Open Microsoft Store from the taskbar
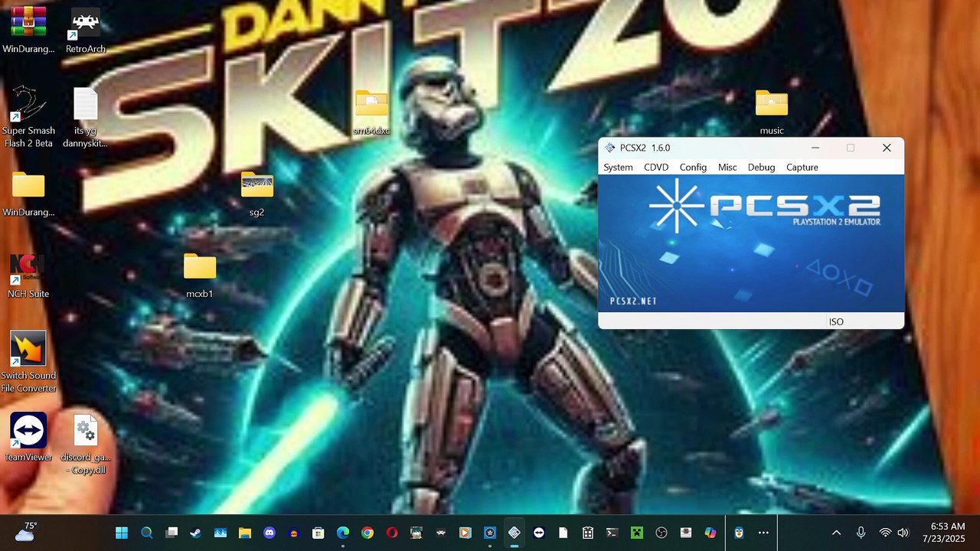The width and height of the screenshot is (980, 551). [318, 533]
